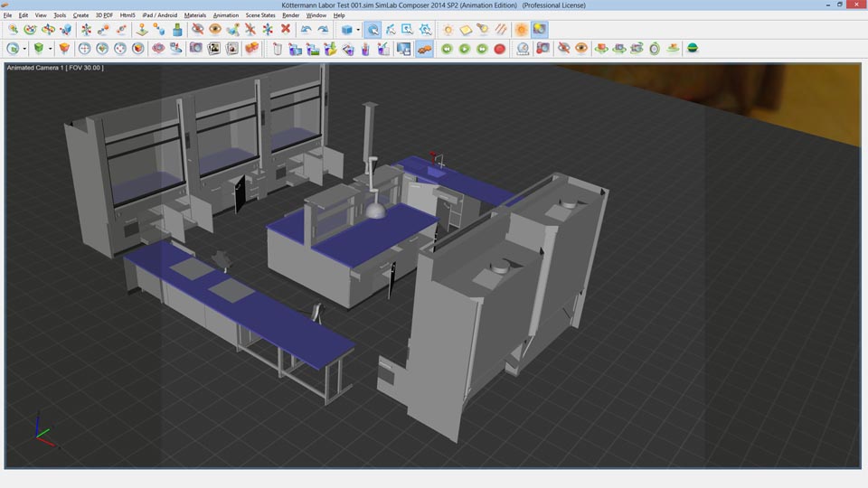The width and height of the screenshot is (868, 488).
Task: Open the Scene States menu
Action: tap(260, 15)
